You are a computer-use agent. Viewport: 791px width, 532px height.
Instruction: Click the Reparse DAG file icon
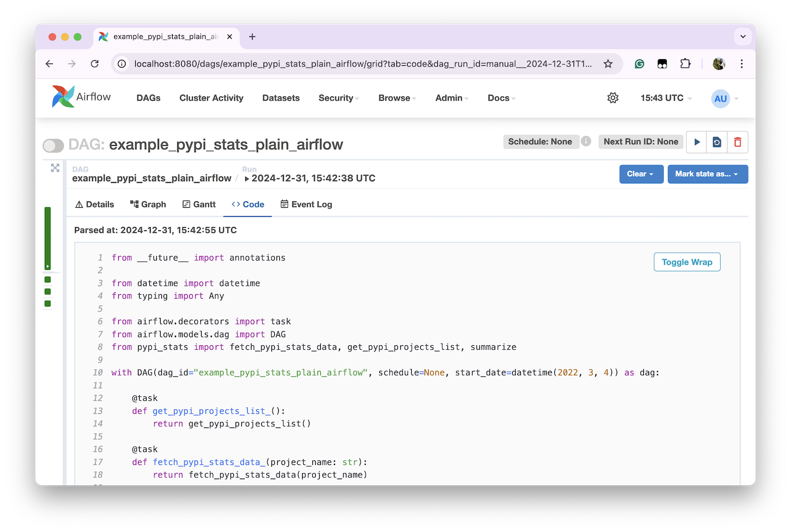click(717, 142)
